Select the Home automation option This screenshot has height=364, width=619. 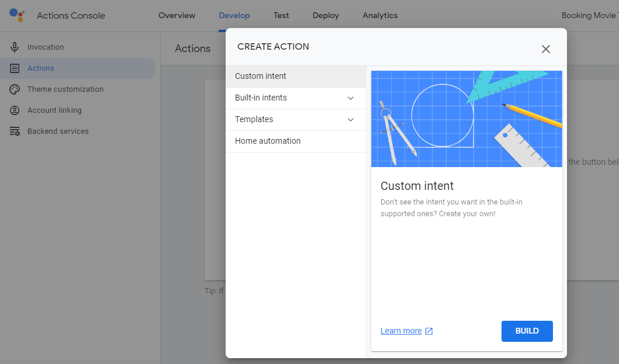pyautogui.click(x=268, y=141)
